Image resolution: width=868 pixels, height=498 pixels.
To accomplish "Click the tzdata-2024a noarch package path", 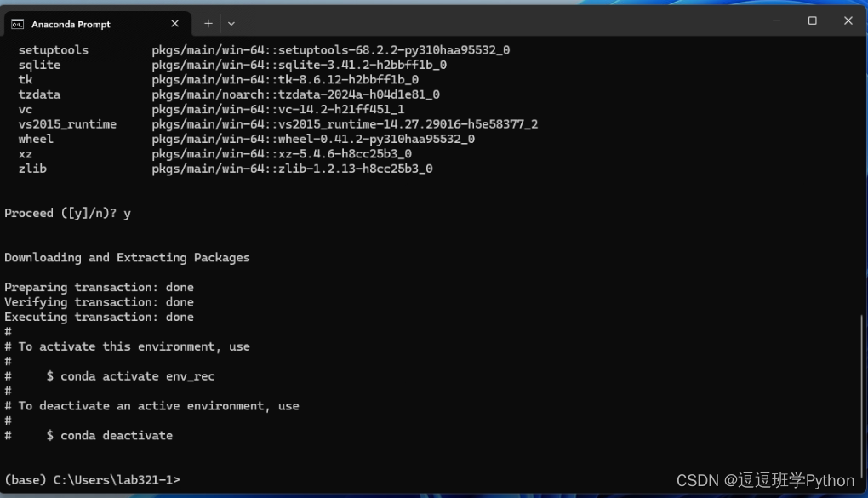I will coord(295,94).
